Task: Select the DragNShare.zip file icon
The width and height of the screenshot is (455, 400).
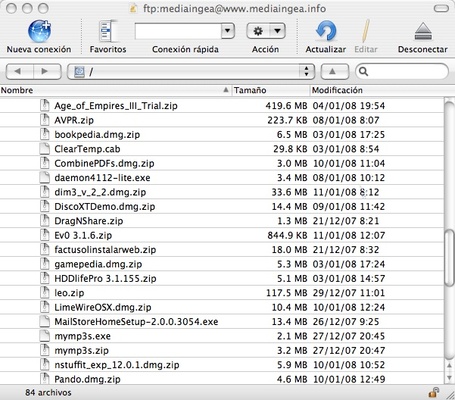Action: [x=45, y=220]
